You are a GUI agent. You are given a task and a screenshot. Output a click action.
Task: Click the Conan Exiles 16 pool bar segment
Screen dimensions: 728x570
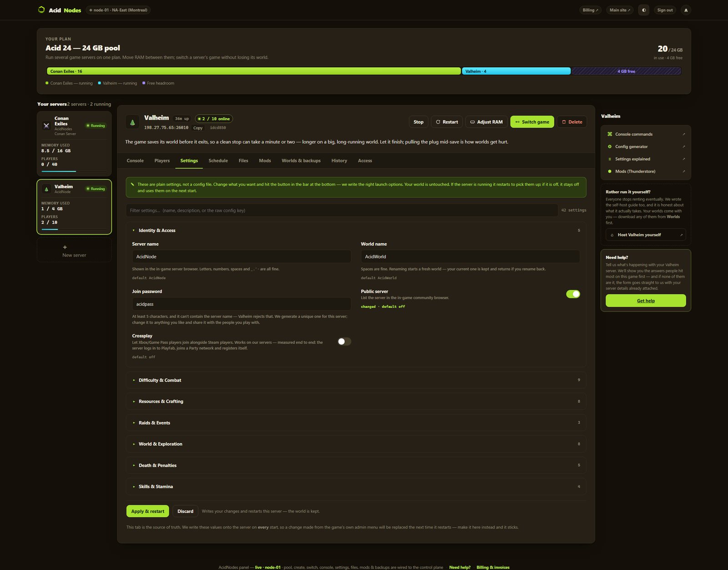pyautogui.click(x=254, y=71)
